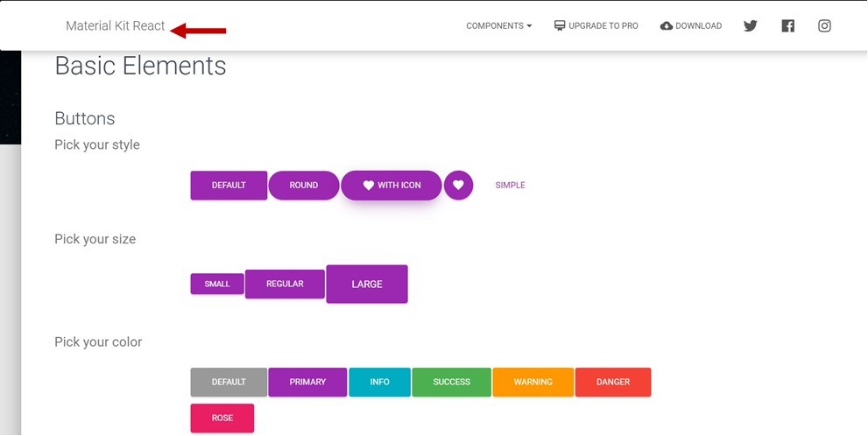Go to Material Kit React brand link
The image size is (868, 436).
coord(115,26)
